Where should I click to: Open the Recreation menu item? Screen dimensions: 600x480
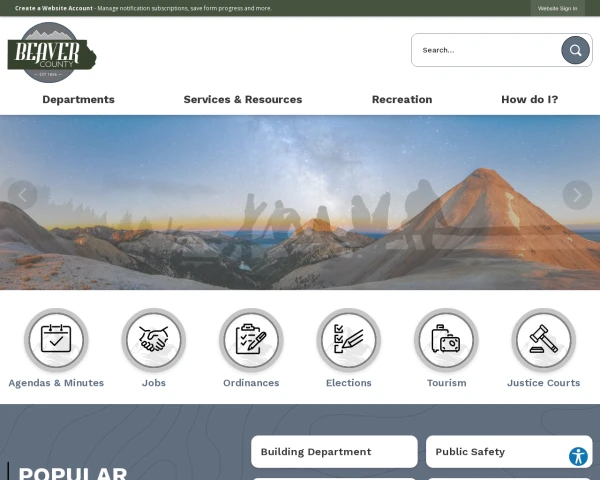402,99
